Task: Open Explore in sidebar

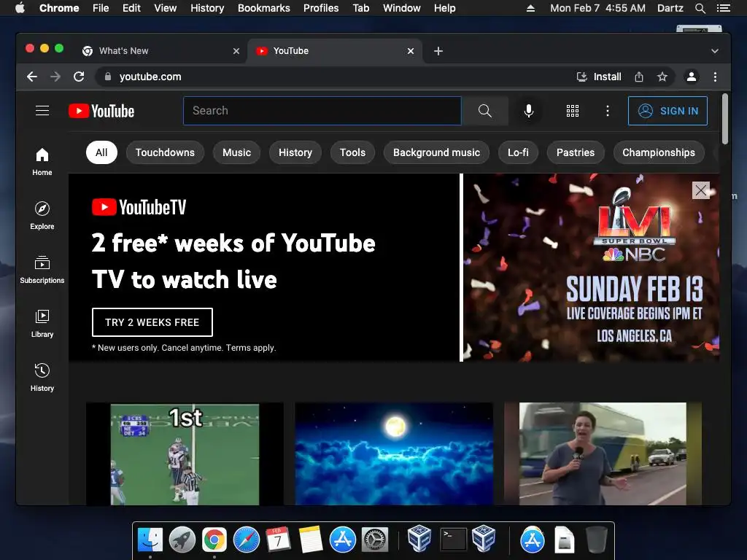Action: coord(42,216)
